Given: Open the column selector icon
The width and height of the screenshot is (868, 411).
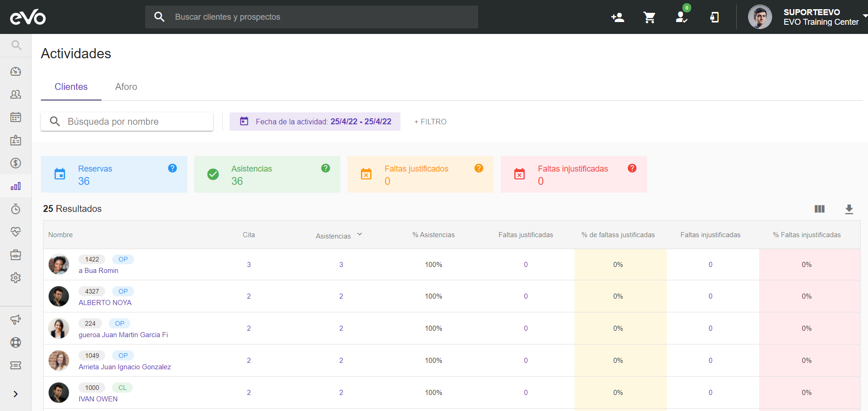Looking at the screenshot, I should click(819, 209).
